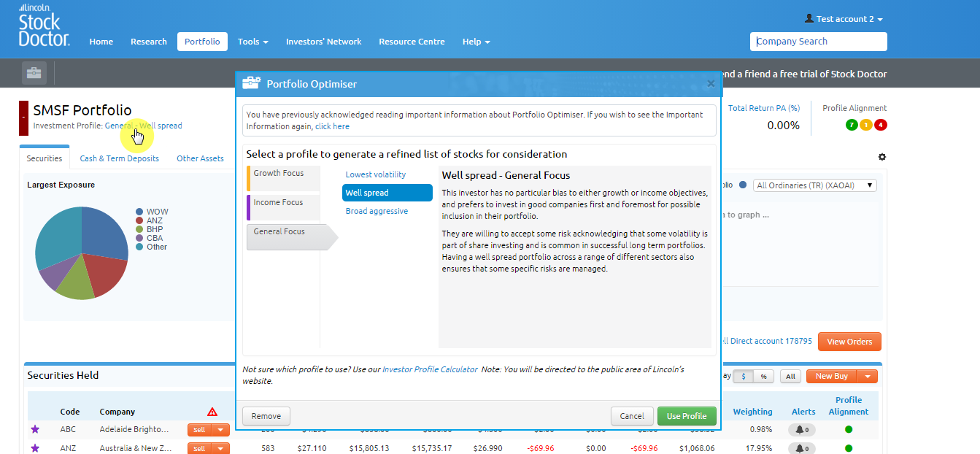Click the portfolio briefcase icon in grey toolbar
Screen dimensions: 980x454
[34, 73]
